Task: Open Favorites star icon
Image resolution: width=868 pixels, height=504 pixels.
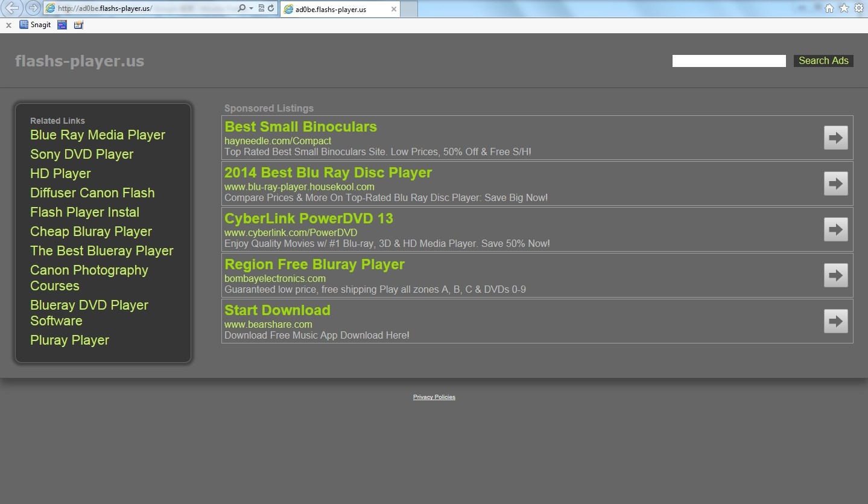Action: point(844,8)
